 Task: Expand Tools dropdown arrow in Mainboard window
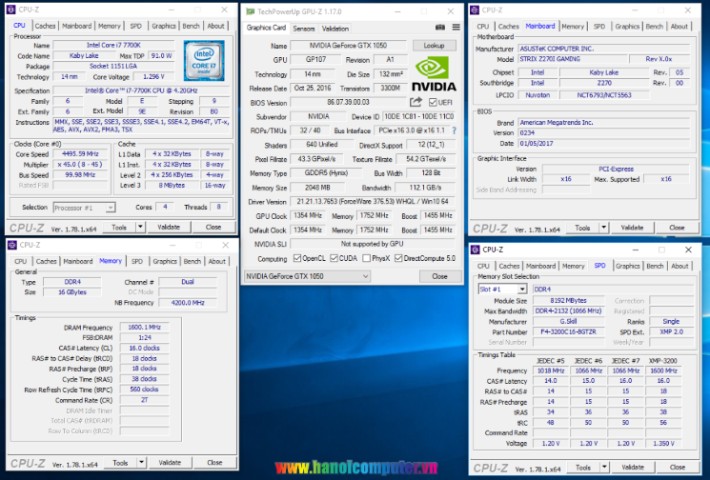tap(604, 227)
